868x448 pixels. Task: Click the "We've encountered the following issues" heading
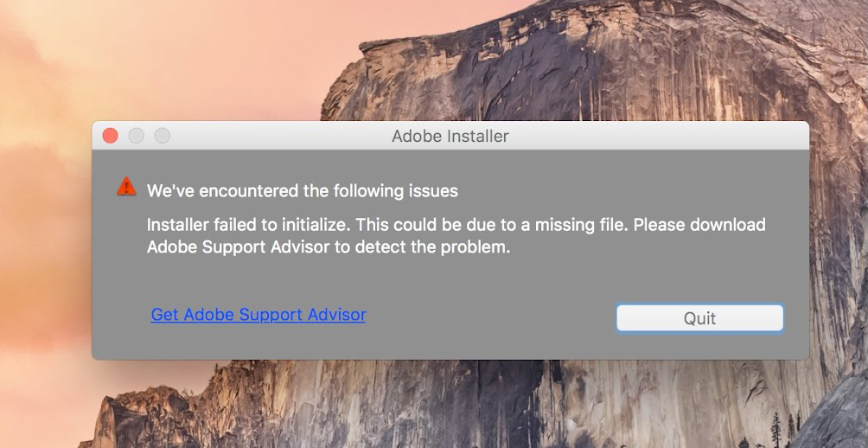point(302,190)
